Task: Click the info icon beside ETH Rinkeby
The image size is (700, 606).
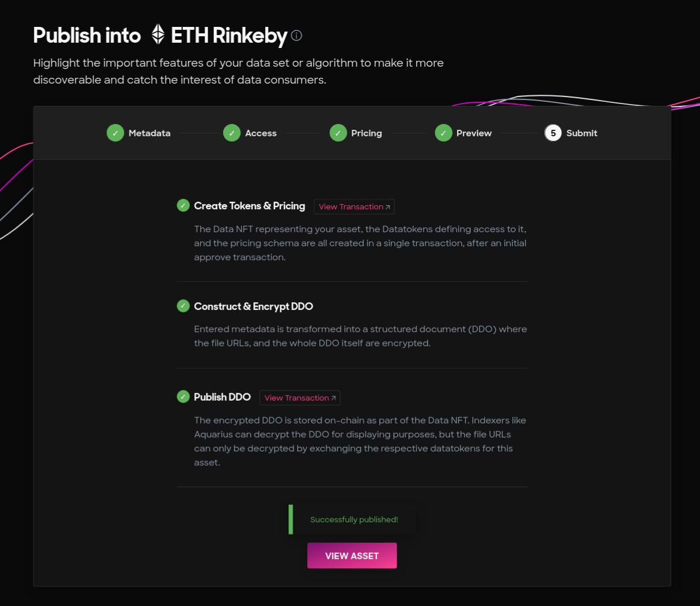Action: tap(296, 35)
